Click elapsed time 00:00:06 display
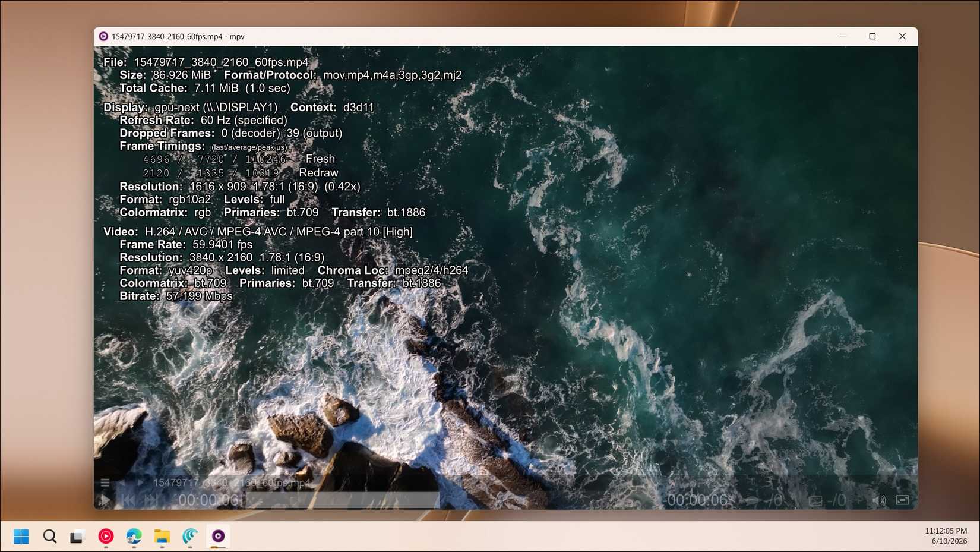980x552 pixels. point(208,500)
